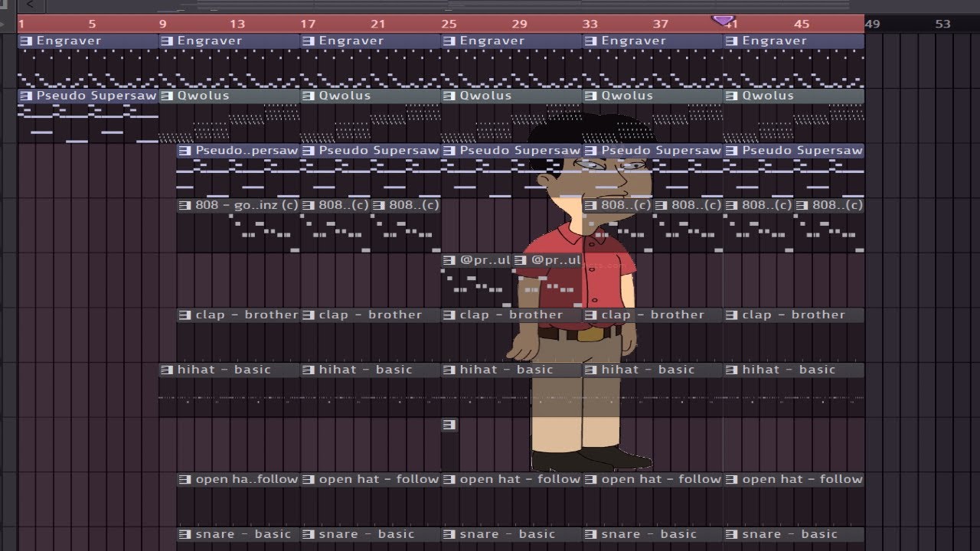
Task: Open the clip menu icon of clap - brother at bar 41
Action: [x=731, y=315]
